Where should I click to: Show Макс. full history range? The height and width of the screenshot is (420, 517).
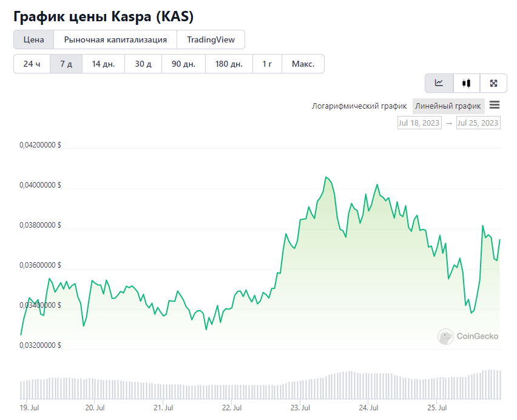click(303, 64)
